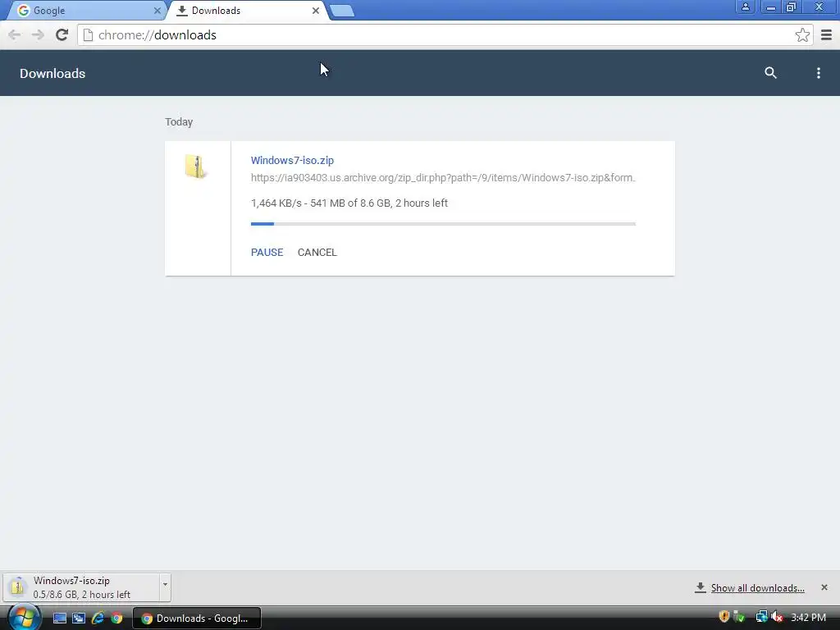Close the download shelf
The height and width of the screenshot is (630, 840).
[x=824, y=587]
